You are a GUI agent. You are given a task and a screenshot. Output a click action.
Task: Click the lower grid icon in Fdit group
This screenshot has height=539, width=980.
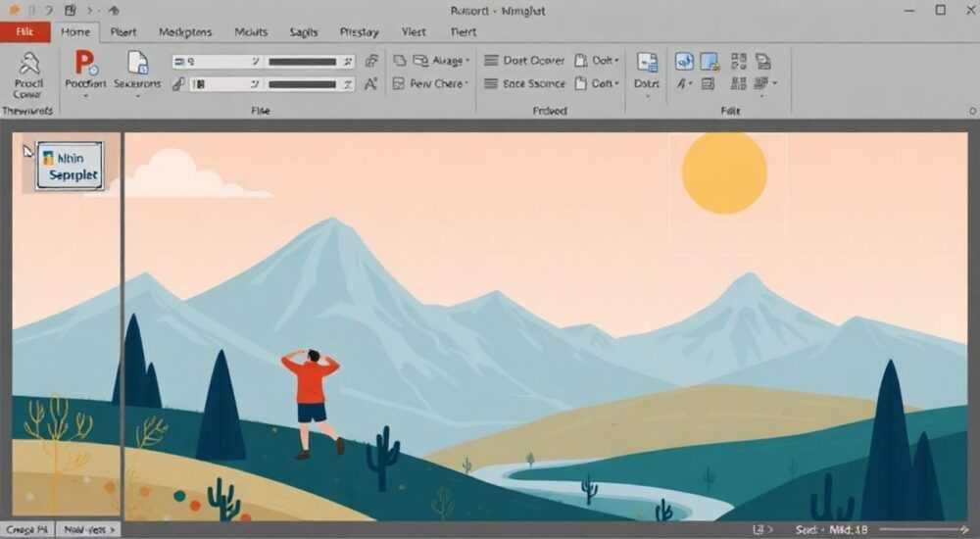coord(739,83)
